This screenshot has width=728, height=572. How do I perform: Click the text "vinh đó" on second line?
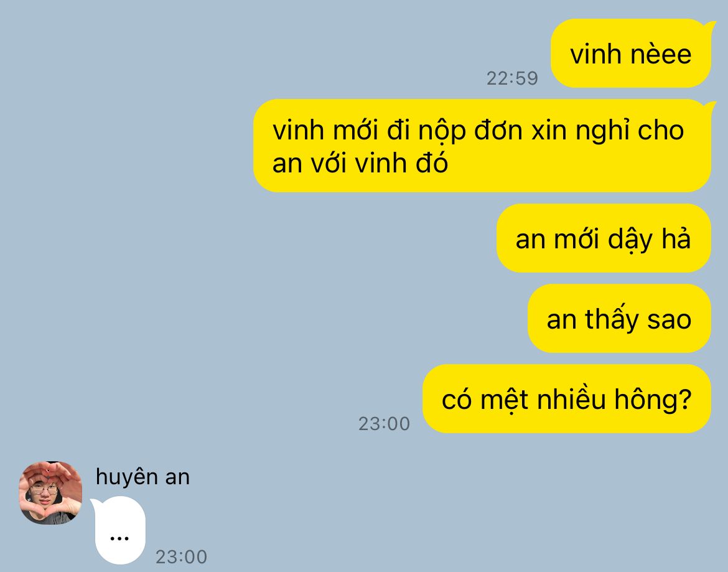click(401, 164)
